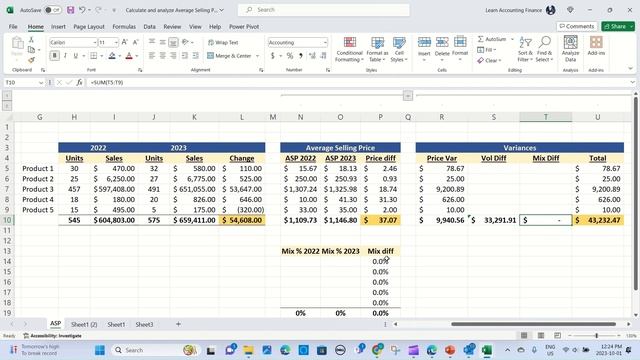This screenshot has height=360, width=640.
Task: Click the Format Painter brush icon
Action: pos(31,60)
